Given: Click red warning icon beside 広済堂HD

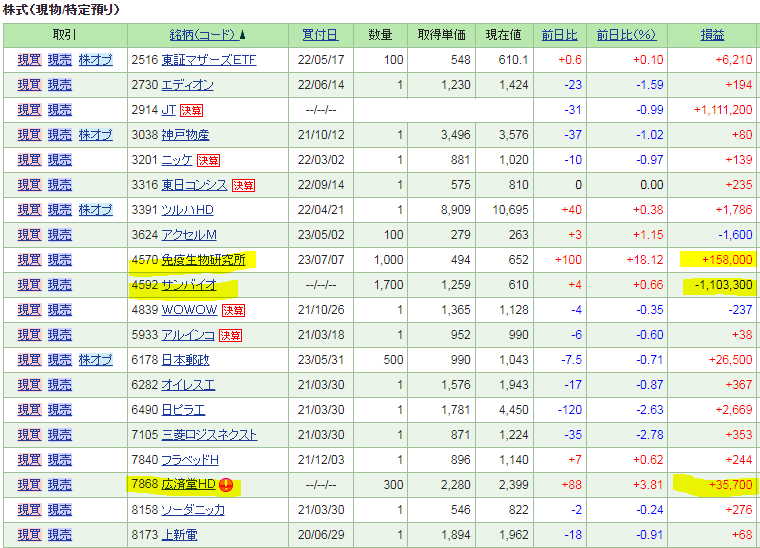Looking at the screenshot, I should tap(226, 485).
